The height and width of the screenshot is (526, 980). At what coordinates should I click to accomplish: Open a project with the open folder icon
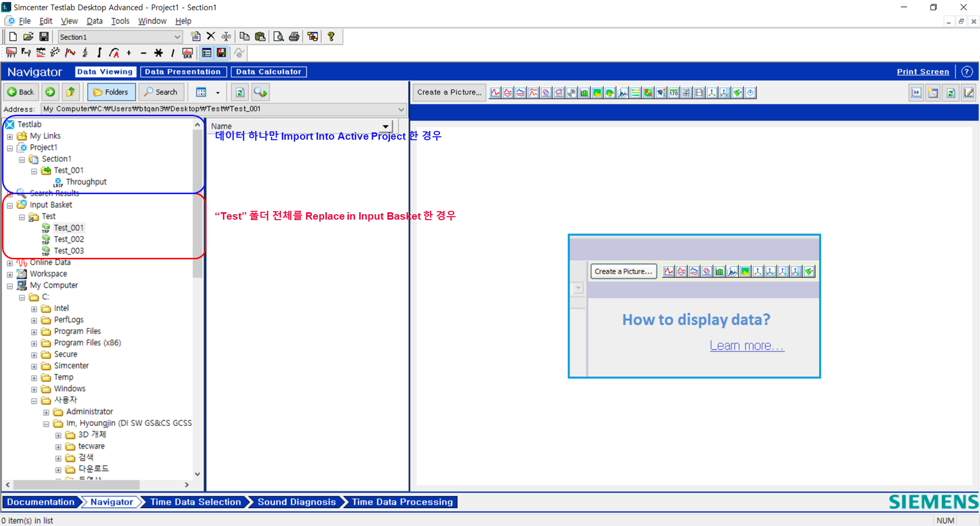(28, 37)
